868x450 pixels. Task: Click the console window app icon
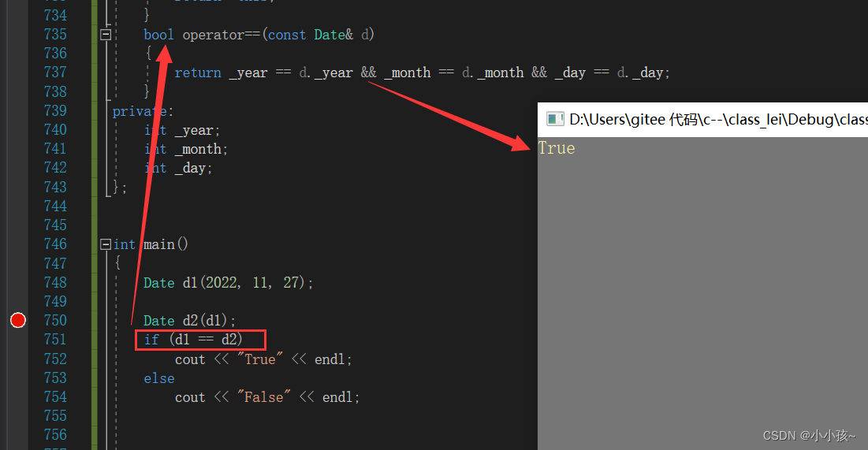tap(555, 119)
